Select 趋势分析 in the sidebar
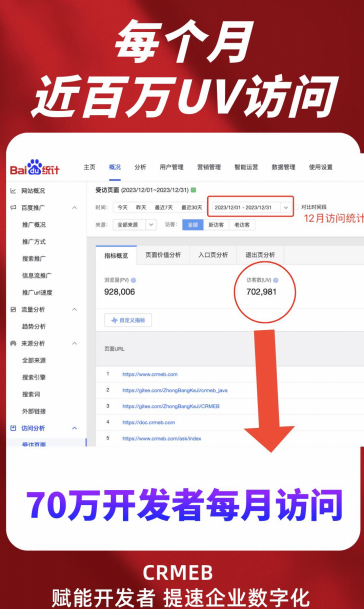 coord(34,326)
